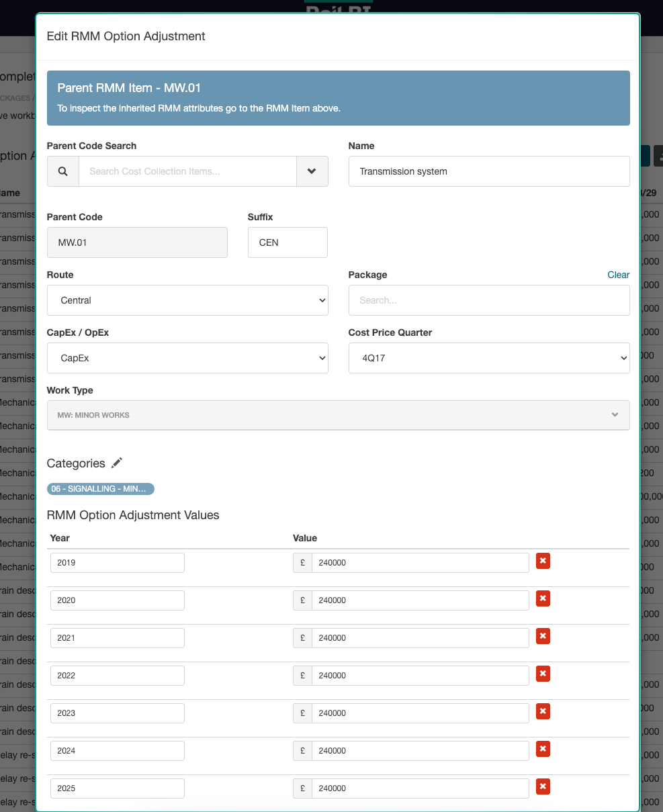Viewport: 663px width, 812px height.
Task: Click the Name field containing Transmission system
Action: tap(488, 171)
